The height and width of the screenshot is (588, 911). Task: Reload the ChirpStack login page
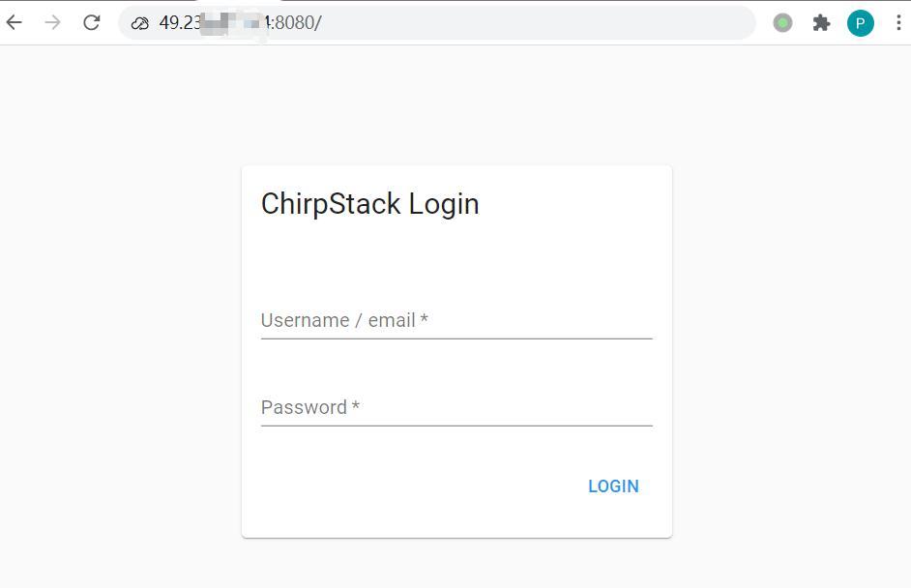pyautogui.click(x=90, y=22)
